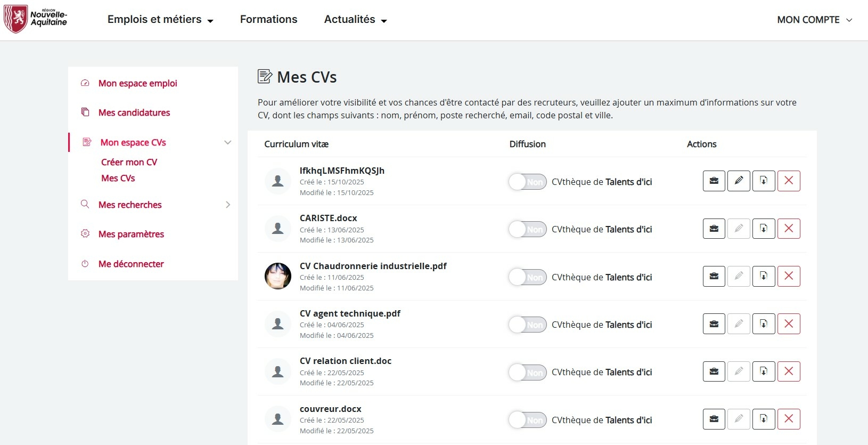Screen dimensions: 868x445
Task: Click the download icon for CV relation client.doc
Action: (763, 371)
